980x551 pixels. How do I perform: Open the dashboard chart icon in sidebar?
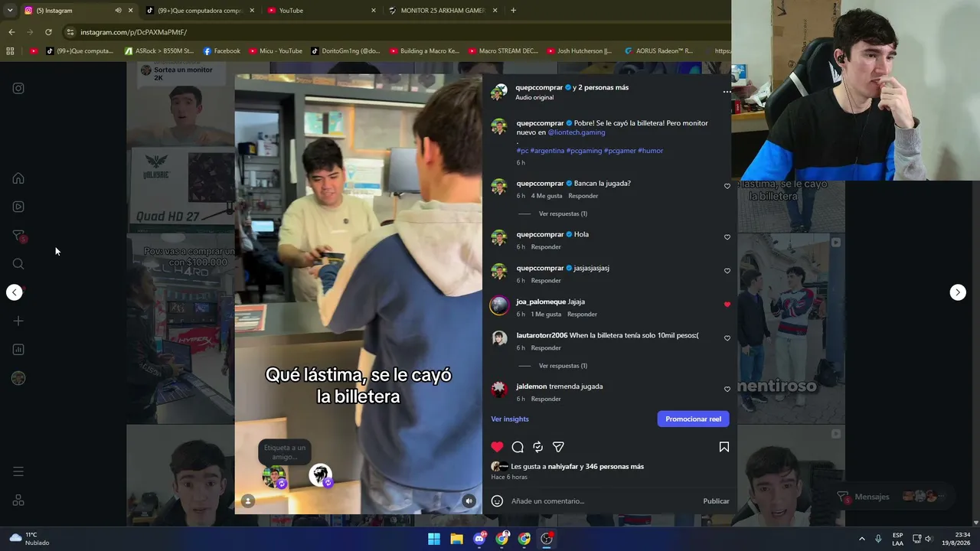pos(18,350)
